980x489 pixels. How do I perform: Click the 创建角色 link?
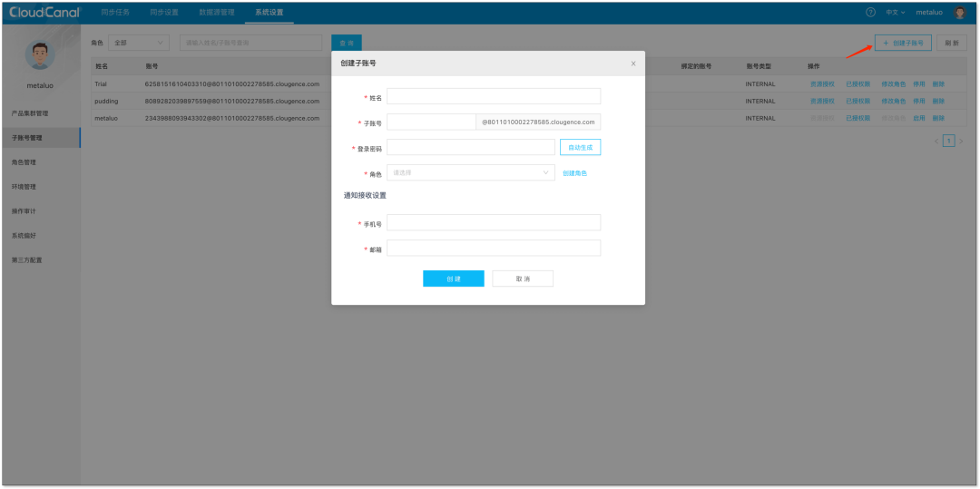coord(574,173)
